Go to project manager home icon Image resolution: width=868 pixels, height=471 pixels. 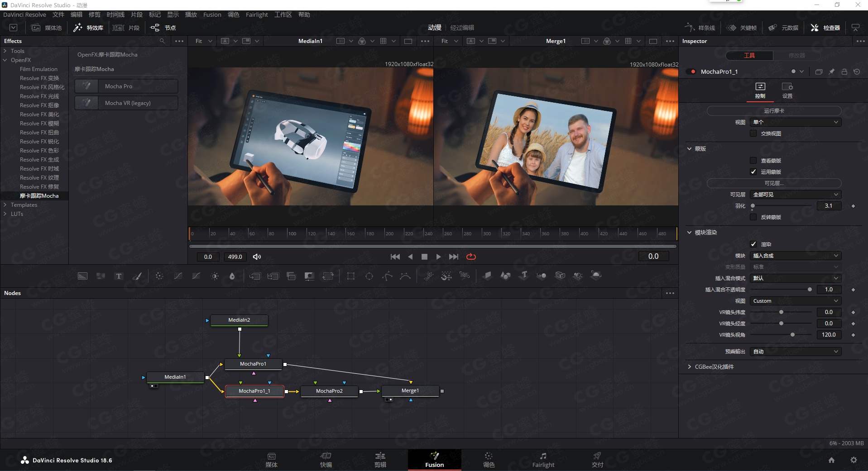click(831, 460)
